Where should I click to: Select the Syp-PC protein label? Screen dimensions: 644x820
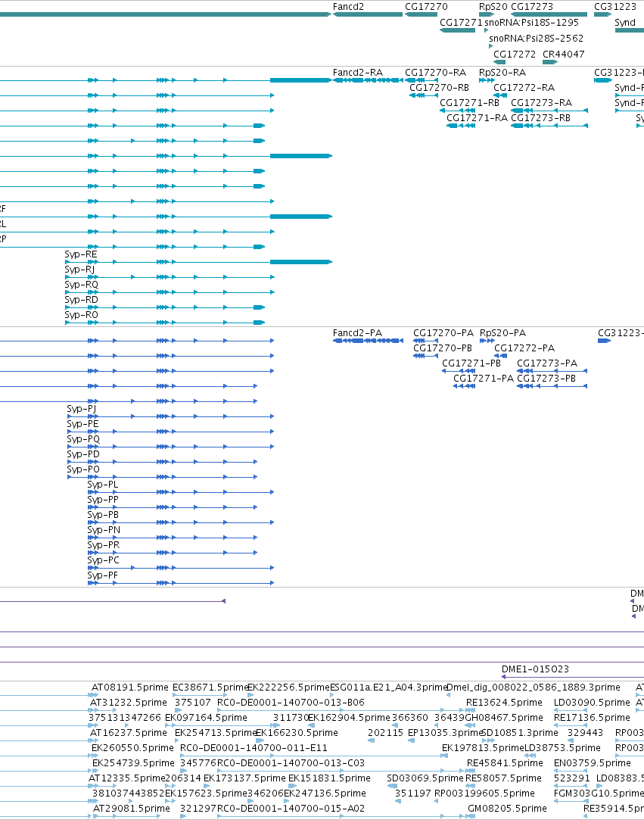104,561
